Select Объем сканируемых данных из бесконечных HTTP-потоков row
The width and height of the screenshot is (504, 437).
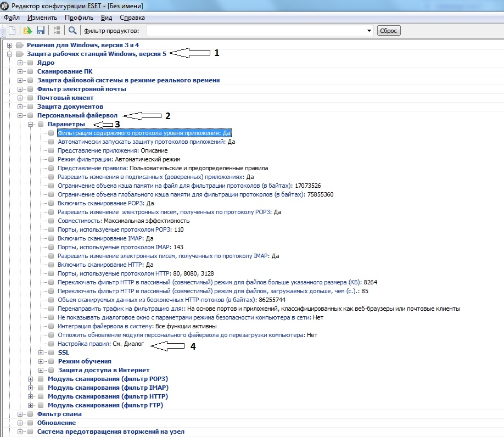click(x=172, y=300)
